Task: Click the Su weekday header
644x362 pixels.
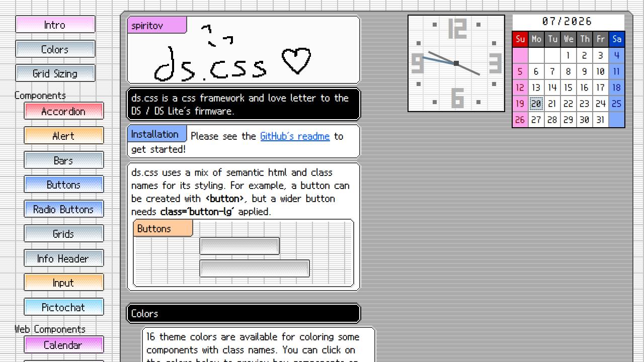Action: pos(520,39)
